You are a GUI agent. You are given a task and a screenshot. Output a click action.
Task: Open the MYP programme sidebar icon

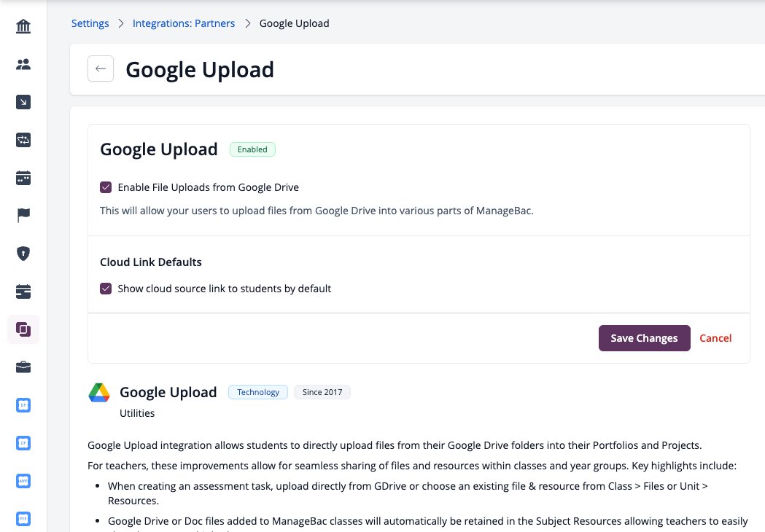[23, 481]
